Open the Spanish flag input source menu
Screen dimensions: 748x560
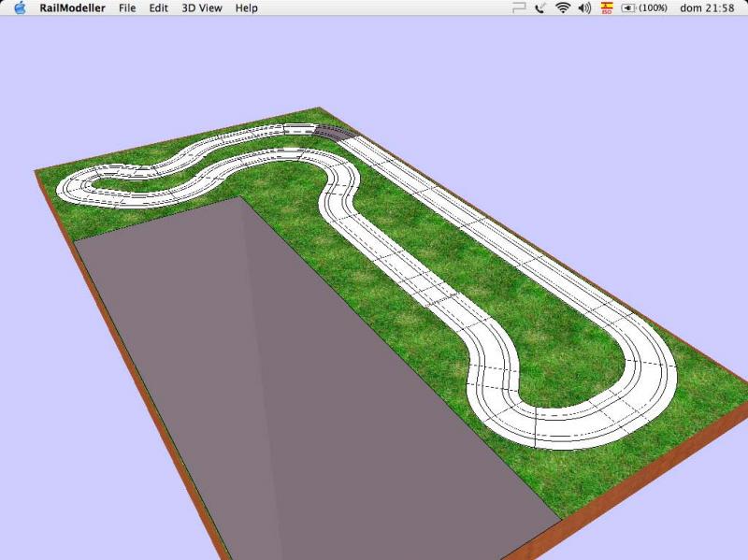coord(607,7)
